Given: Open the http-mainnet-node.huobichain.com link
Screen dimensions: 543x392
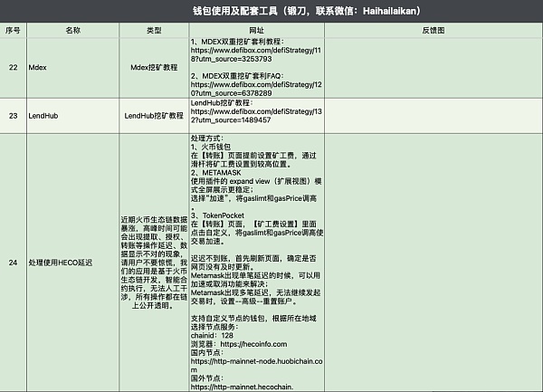Looking at the screenshot, I should coord(256,366).
